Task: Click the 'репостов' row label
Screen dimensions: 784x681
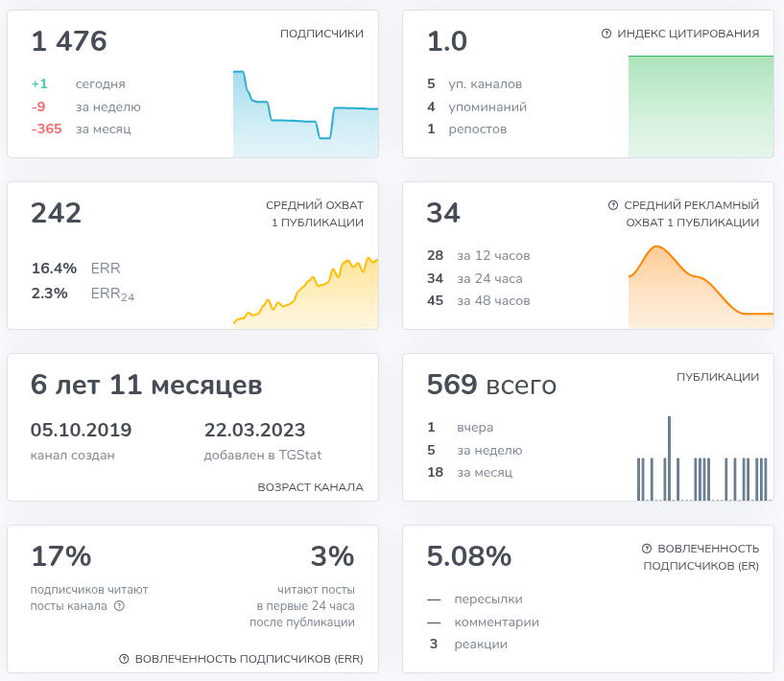Action: (x=478, y=129)
